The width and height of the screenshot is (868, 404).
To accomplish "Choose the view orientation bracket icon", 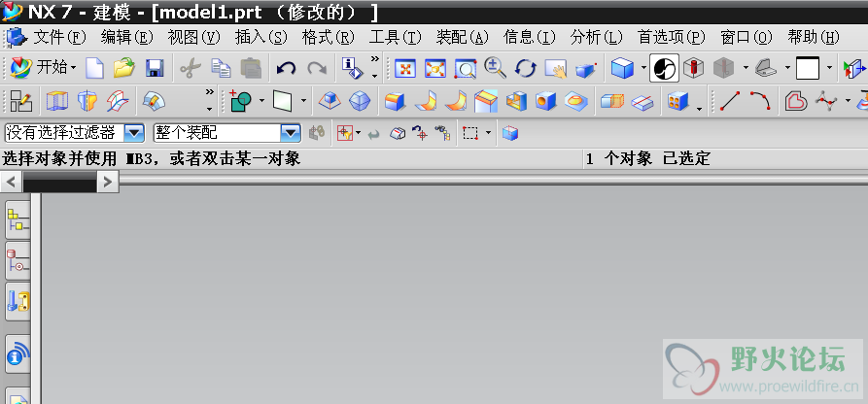I will coord(766,69).
